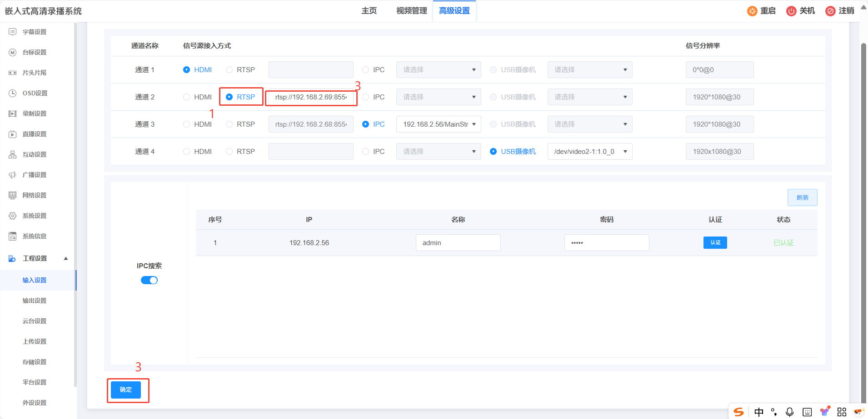Viewport: 868px width, 419px height.
Task: Open 通道 2 IPC dropdown
Action: tap(439, 97)
